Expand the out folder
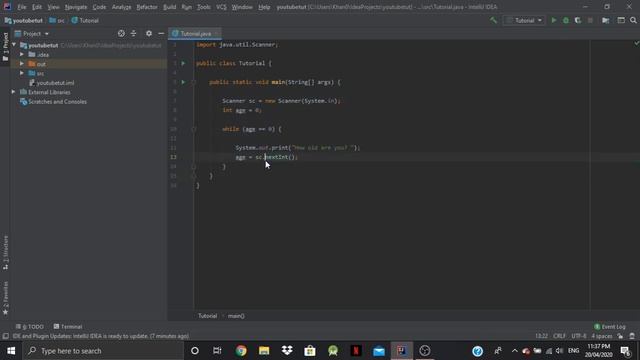The image size is (640, 360). 22,64
